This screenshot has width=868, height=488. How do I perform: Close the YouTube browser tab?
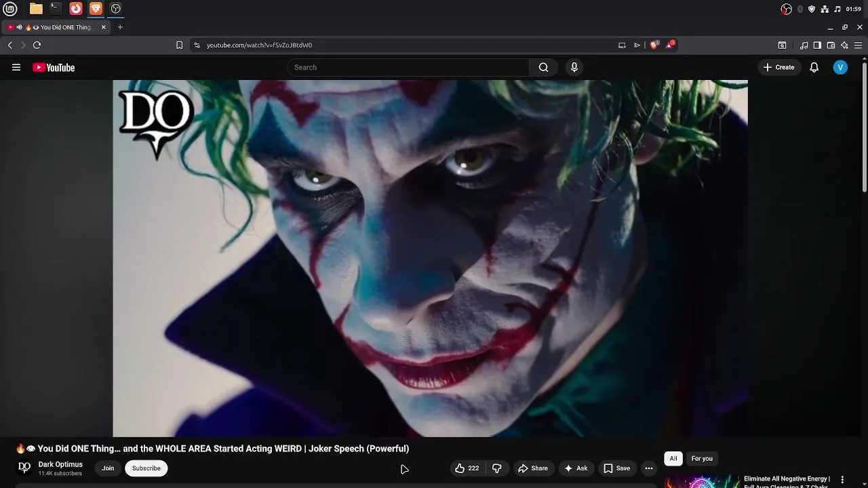(x=103, y=27)
